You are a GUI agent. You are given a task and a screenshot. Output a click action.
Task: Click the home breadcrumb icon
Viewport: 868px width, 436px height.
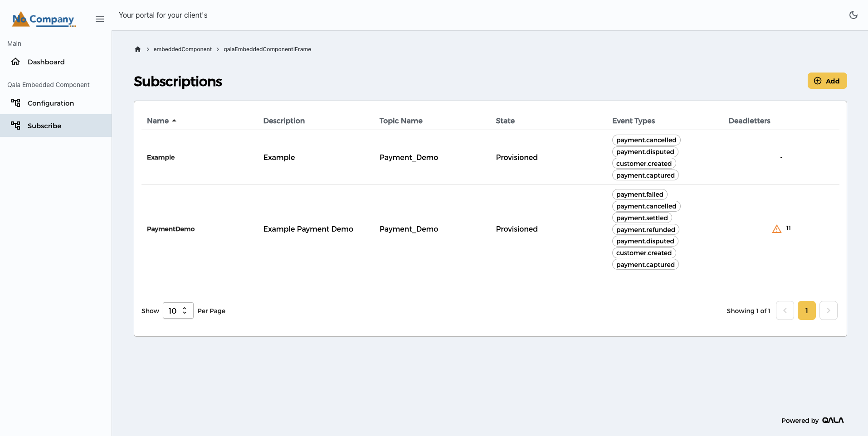[138, 49]
